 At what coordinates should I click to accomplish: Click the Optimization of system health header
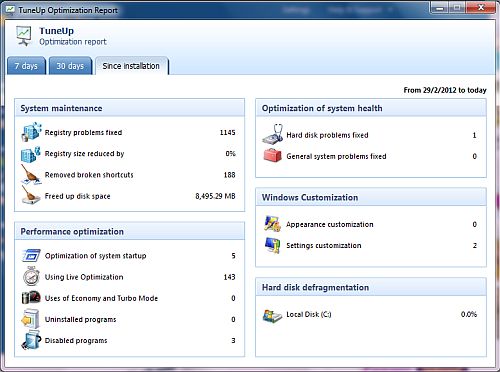(371, 108)
